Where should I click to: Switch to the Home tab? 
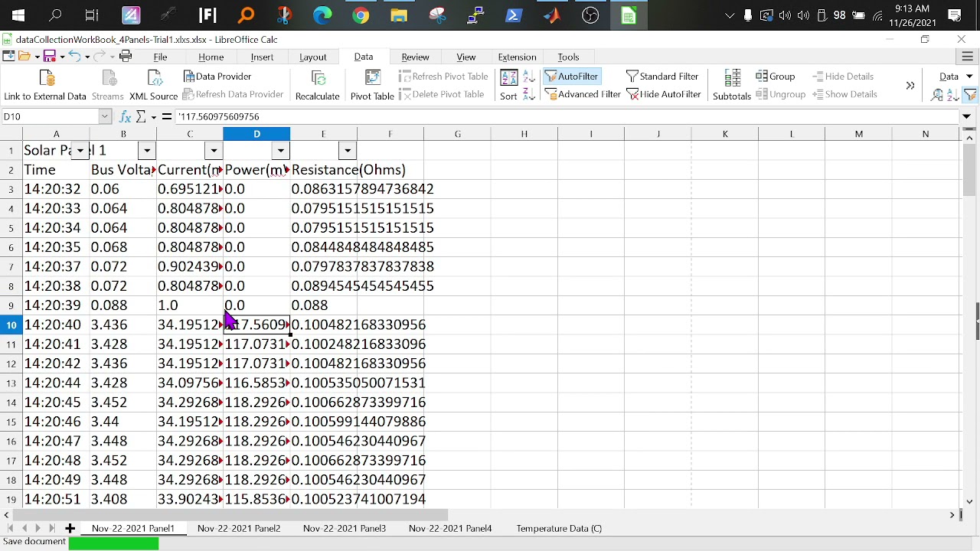211,57
